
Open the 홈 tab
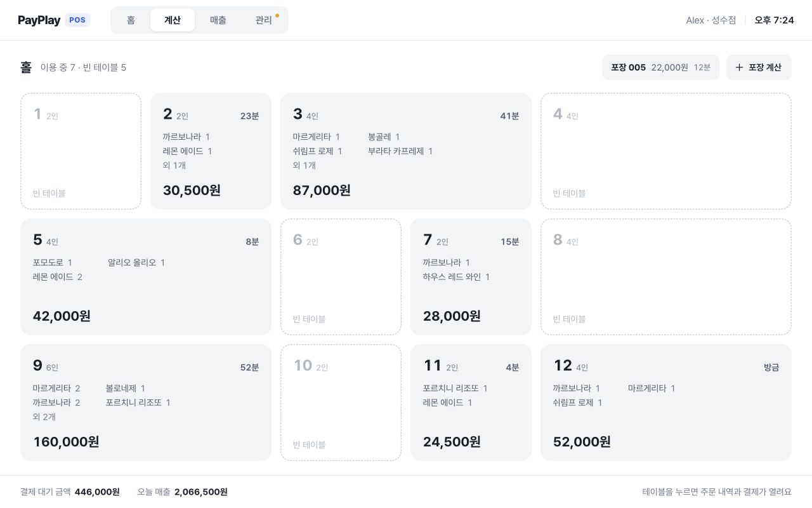pos(131,20)
